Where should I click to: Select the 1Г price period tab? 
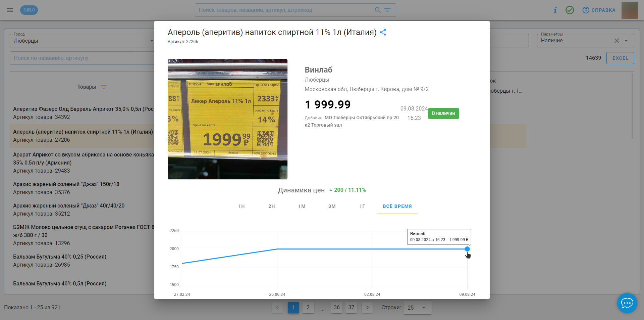click(x=362, y=206)
